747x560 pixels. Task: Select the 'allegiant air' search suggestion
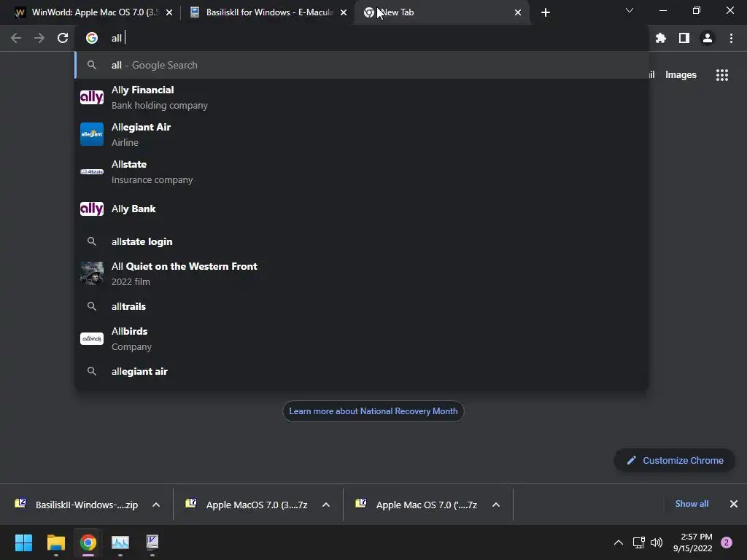click(362, 371)
